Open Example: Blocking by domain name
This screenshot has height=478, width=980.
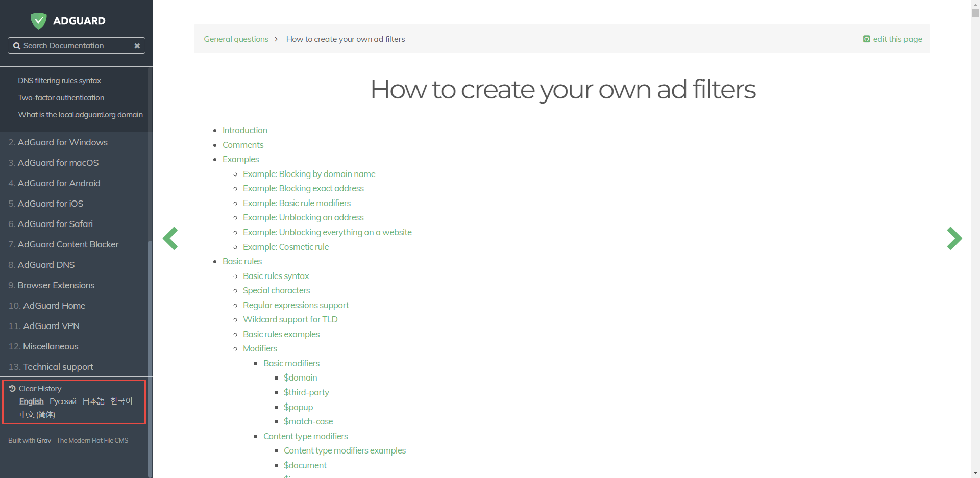click(309, 174)
